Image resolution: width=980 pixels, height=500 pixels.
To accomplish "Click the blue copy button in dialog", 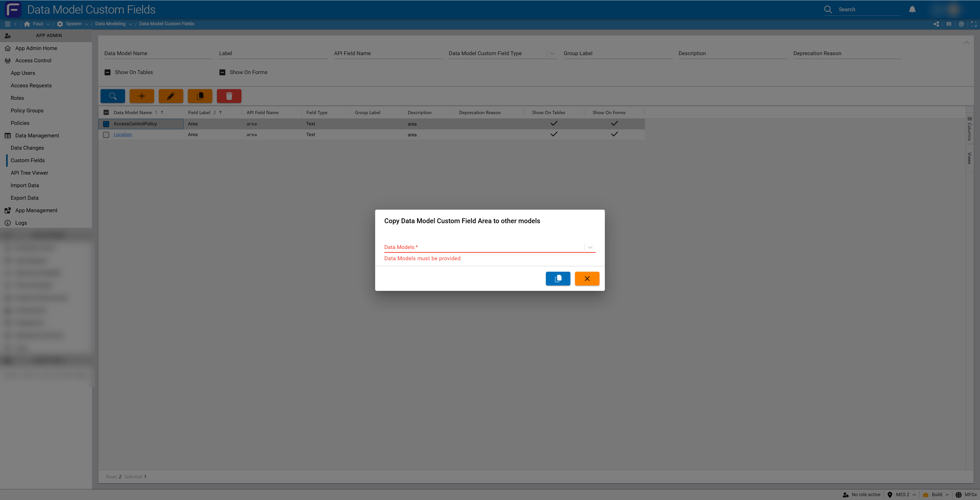I will (x=558, y=278).
